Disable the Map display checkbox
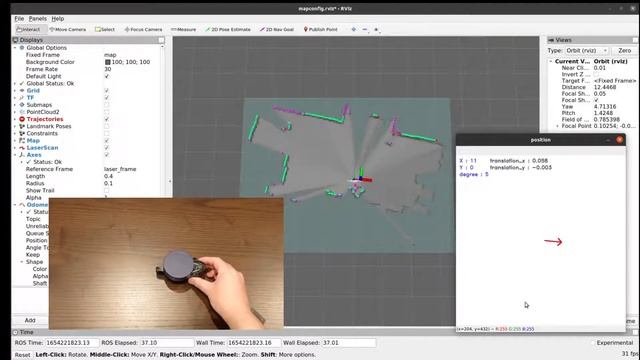 (x=107, y=140)
